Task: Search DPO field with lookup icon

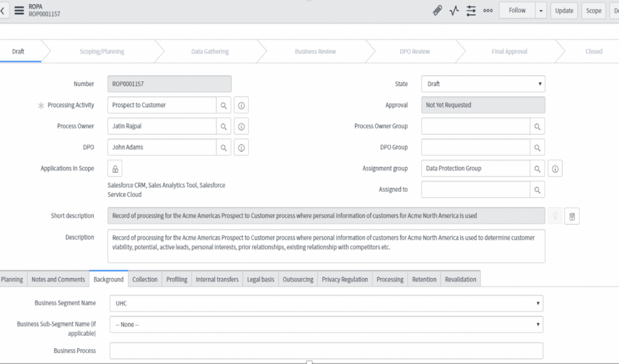Action: click(x=223, y=147)
